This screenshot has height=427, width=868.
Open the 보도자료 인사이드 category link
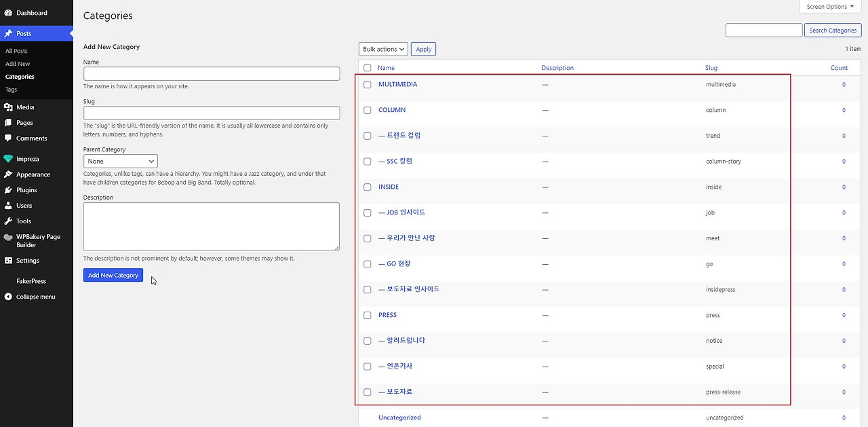[x=409, y=289]
